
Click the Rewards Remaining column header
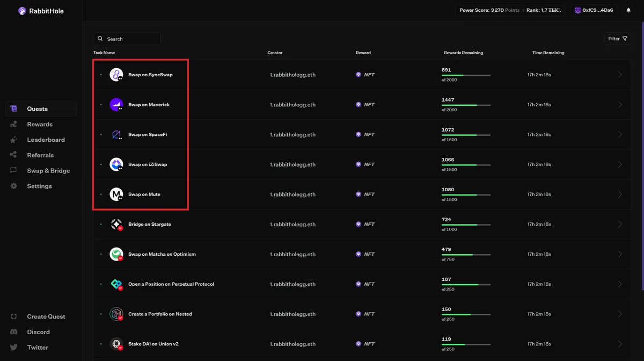point(463,53)
